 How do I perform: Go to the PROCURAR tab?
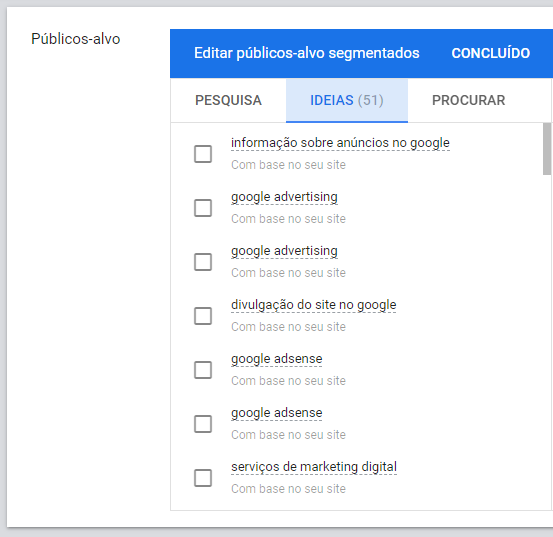pyautogui.click(x=468, y=100)
